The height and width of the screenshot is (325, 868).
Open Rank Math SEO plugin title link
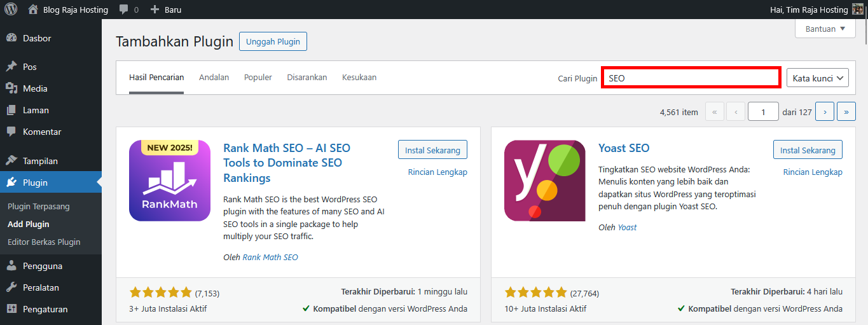[287, 163]
